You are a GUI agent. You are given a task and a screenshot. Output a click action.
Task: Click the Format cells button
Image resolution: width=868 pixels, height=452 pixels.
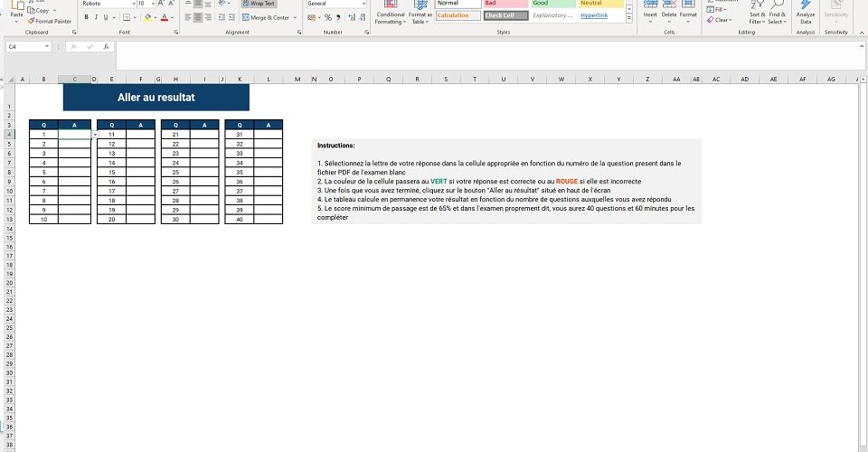688,12
